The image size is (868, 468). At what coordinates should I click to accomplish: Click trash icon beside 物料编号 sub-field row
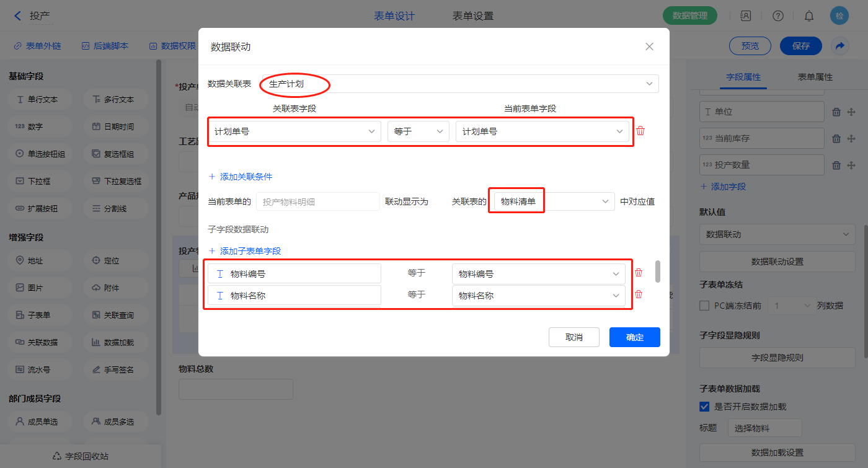tap(638, 273)
